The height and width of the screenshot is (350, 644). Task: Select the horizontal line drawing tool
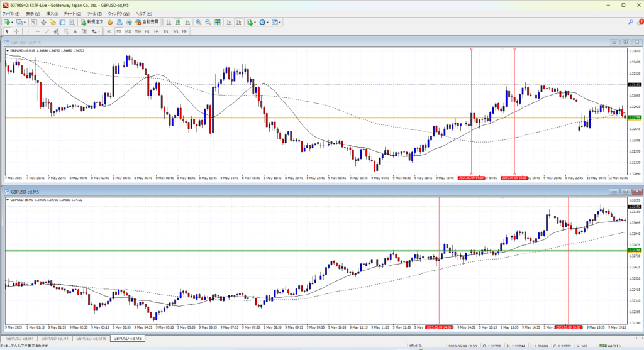click(38, 31)
